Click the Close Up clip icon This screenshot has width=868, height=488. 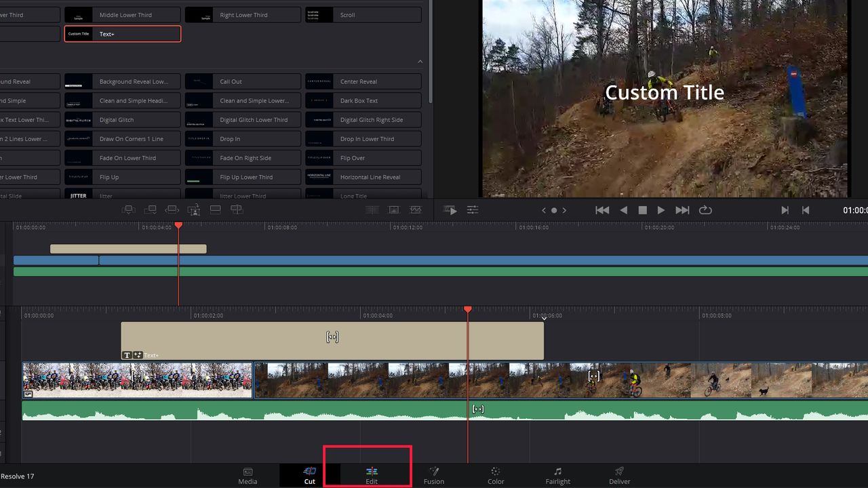point(193,209)
